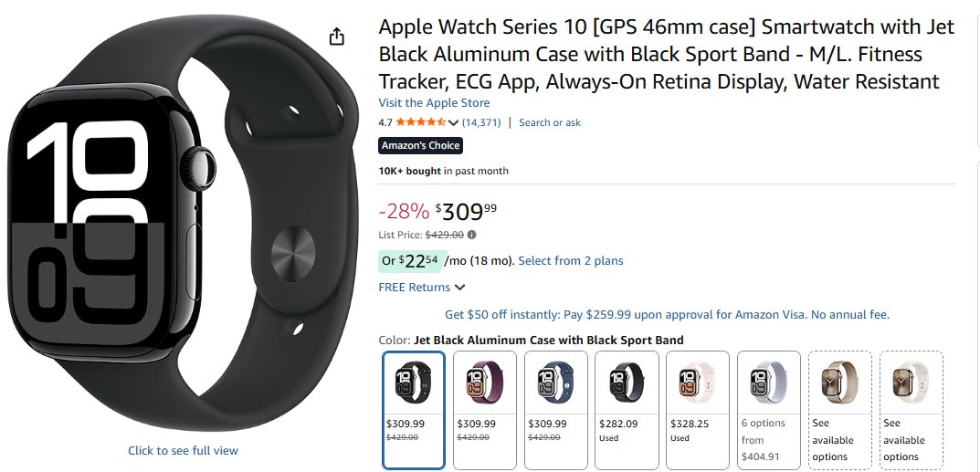This screenshot has height=472, width=980.
Task: Pick the $282.09 used black loop swatch
Action: click(627, 409)
